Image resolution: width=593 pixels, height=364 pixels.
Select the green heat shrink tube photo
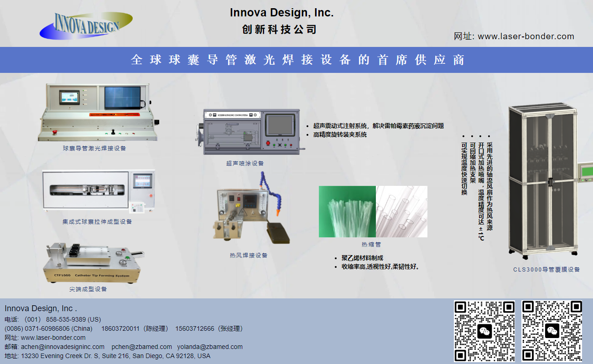click(347, 211)
